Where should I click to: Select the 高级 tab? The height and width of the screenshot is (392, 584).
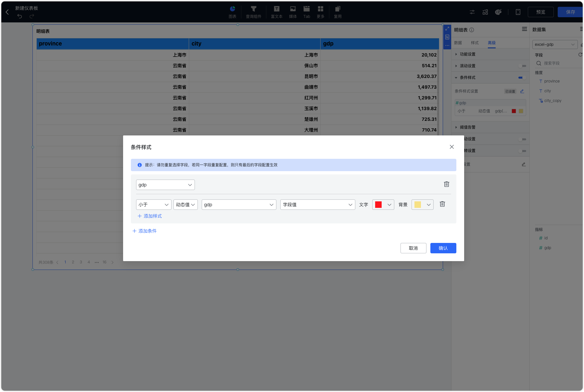[492, 43]
